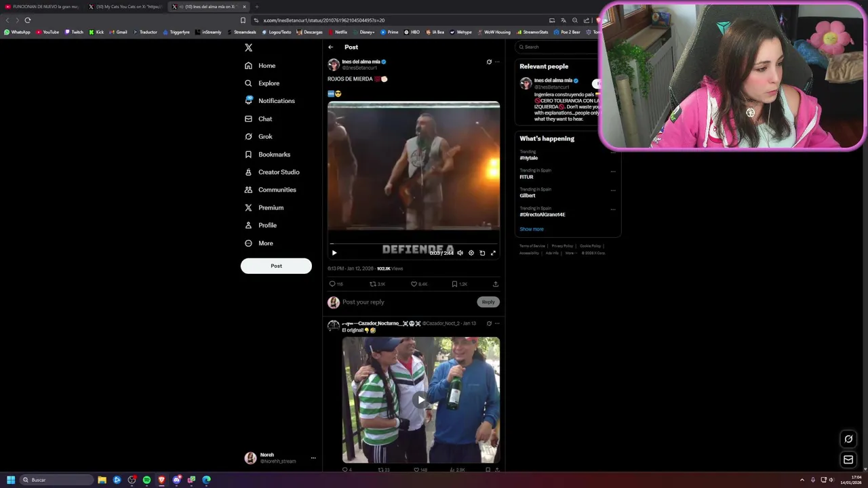
Task: Open the Netflix bookmark
Action: coord(338,32)
